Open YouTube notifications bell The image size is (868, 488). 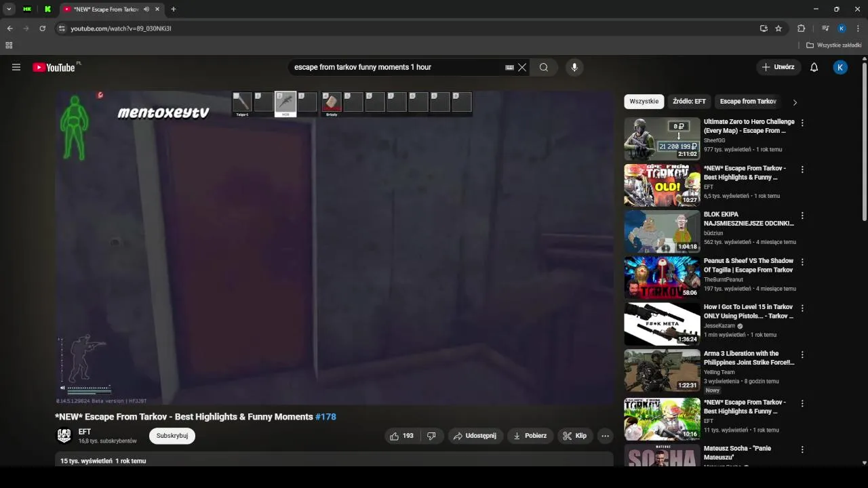pyautogui.click(x=814, y=67)
